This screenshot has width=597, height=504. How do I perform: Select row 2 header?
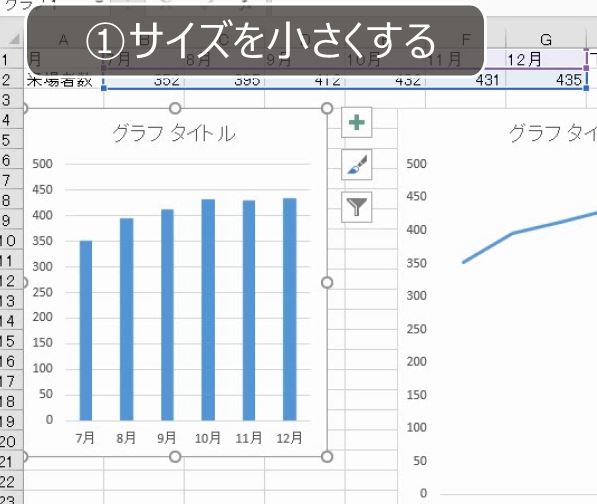pyautogui.click(x=11, y=80)
